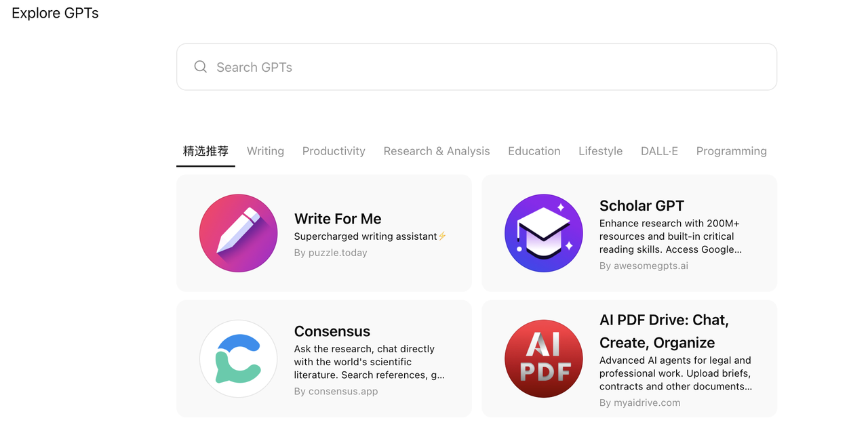Click the Consensus title text
868x437 pixels.
click(x=332, y=331)
